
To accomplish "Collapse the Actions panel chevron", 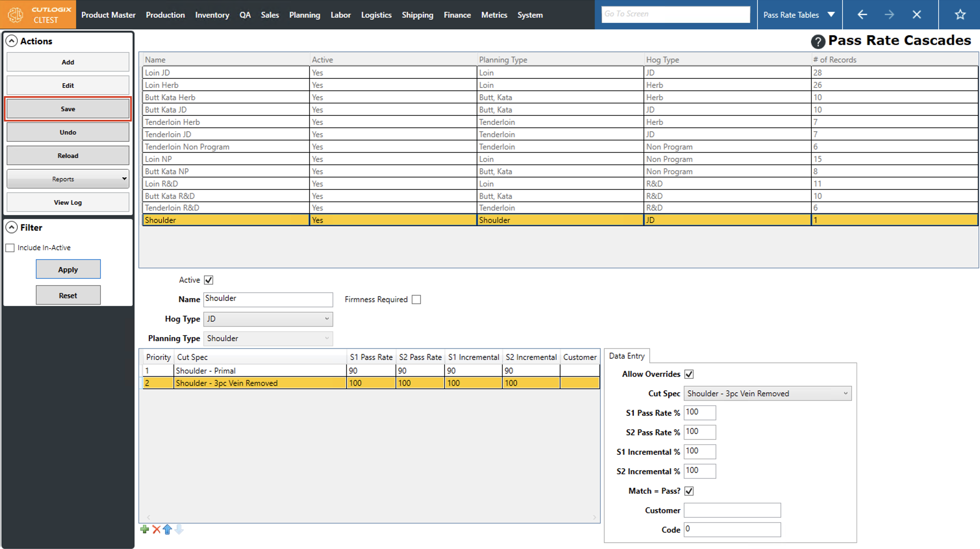I will (x=12, y=41).
